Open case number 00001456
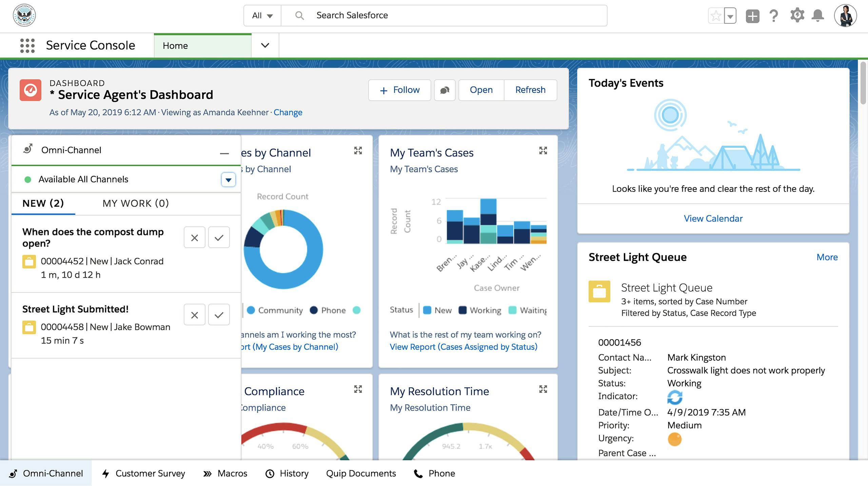 (x=619, y=343)
